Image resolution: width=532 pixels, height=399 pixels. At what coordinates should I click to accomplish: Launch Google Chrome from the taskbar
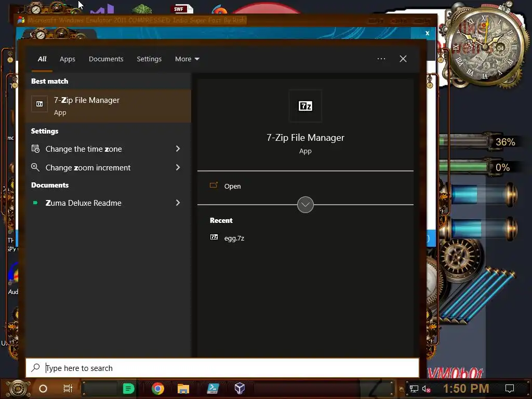coord(158,389)
